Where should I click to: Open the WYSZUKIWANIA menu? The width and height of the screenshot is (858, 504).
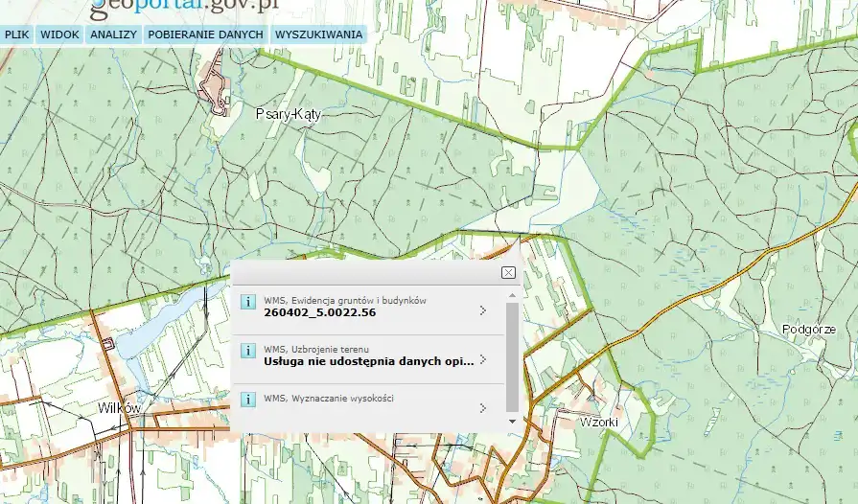(318, 34)
